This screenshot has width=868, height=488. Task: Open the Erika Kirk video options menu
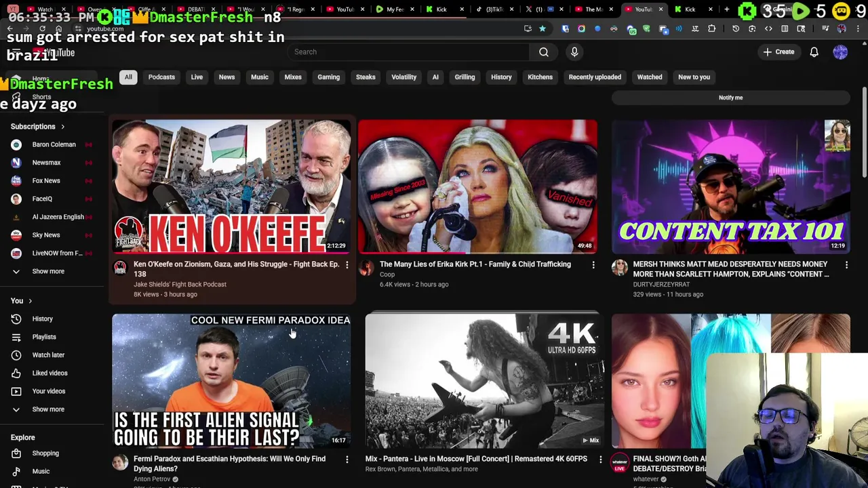coord(593,265)
